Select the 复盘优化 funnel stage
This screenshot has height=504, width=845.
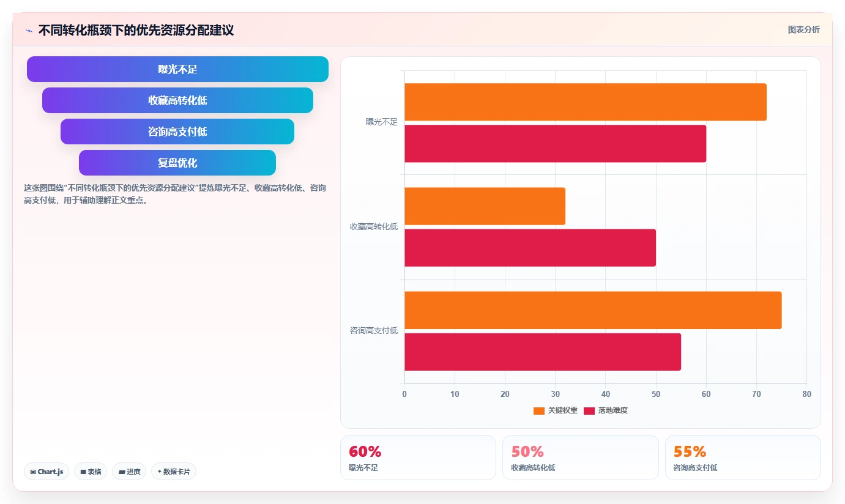177,163
